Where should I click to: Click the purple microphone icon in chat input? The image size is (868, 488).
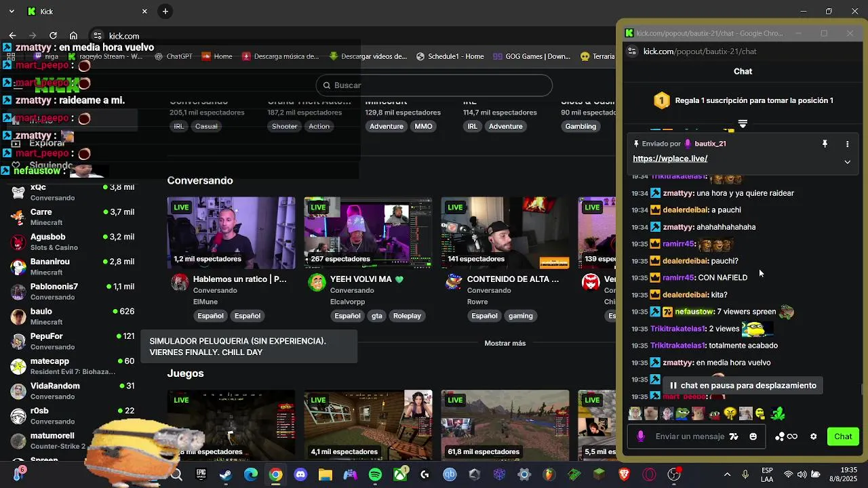pyautogui.click(x=641, y=436)
